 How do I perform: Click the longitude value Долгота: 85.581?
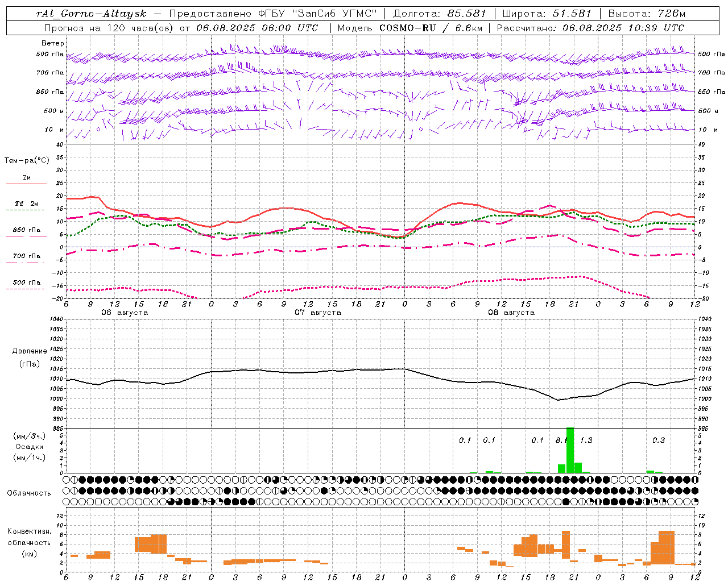441,14
